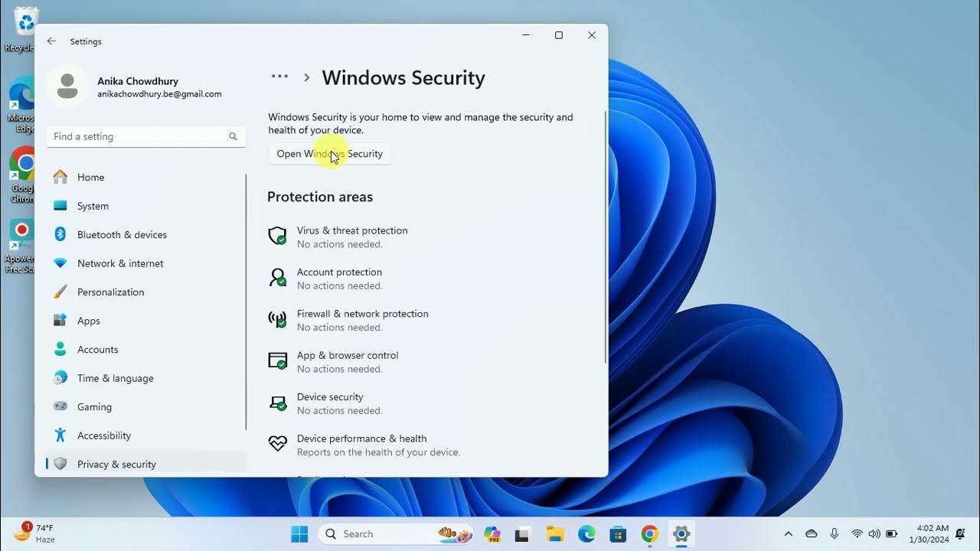Click the Open Windows Security button

pyautogui.click(x=329, y=154)
